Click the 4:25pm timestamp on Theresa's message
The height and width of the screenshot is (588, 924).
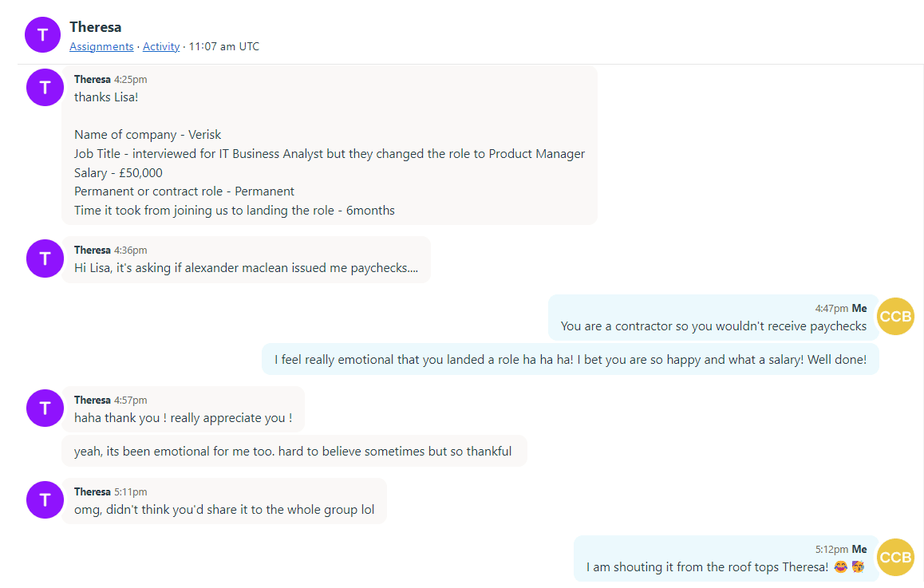point(131,80)
